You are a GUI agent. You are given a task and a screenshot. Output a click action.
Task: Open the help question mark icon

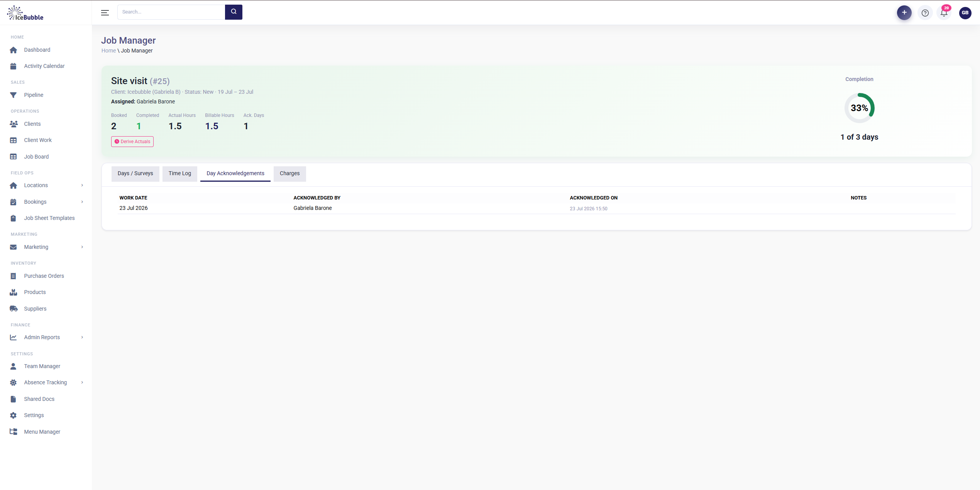tap(925, 13)
